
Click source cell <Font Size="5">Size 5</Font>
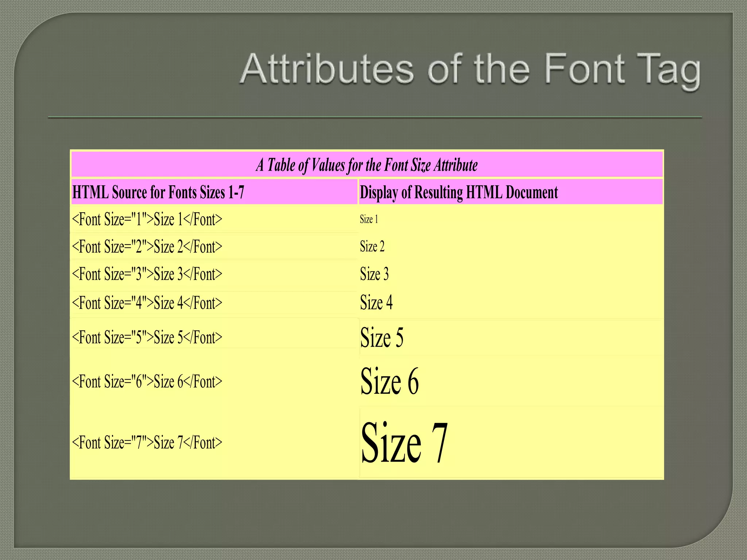tap(147, 337)
